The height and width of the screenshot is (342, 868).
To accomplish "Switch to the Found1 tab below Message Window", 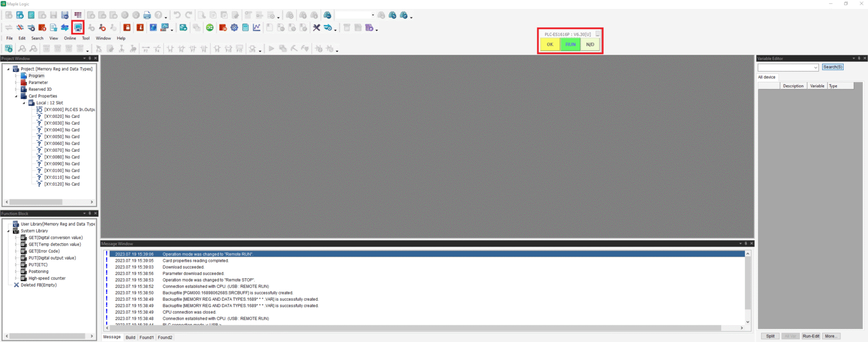I will [146, 337].
